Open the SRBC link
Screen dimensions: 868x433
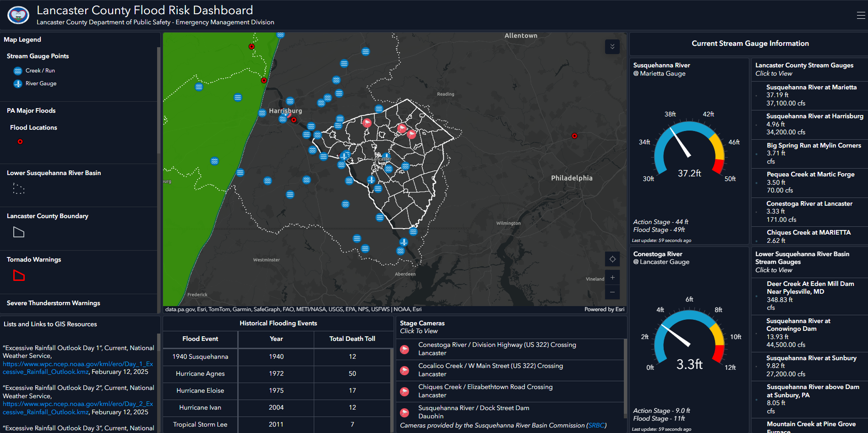point(596,426)
